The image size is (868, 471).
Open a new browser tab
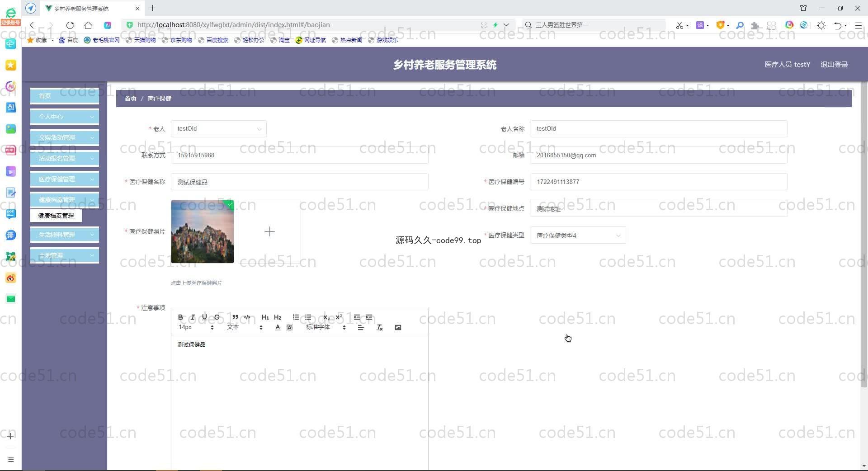pos(153,8)
